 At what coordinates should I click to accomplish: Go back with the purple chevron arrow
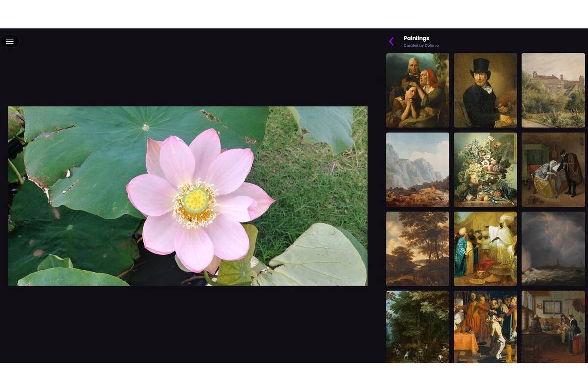[391, 41]
